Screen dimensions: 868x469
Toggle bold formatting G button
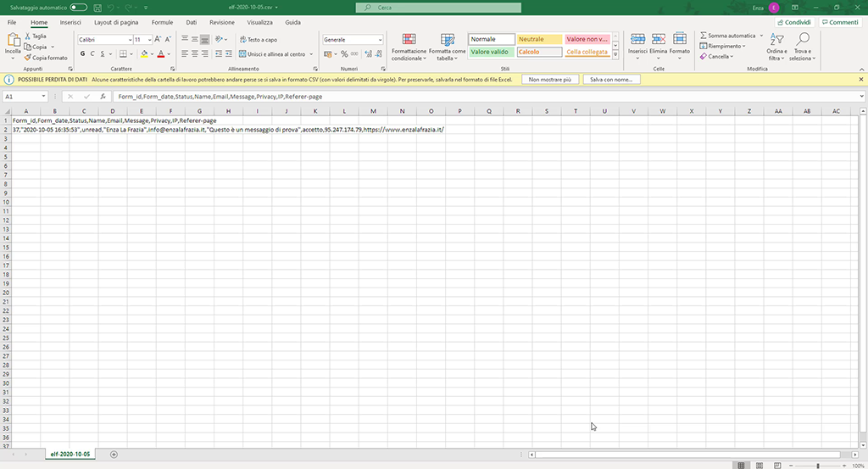(82, 53)
